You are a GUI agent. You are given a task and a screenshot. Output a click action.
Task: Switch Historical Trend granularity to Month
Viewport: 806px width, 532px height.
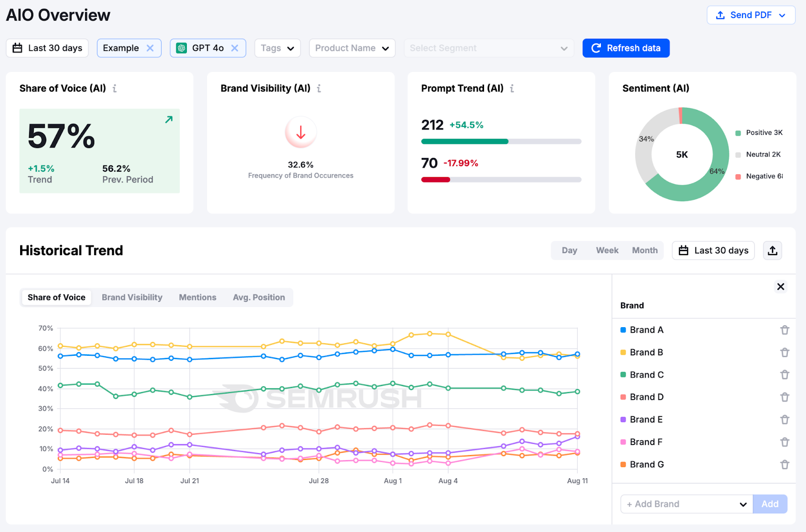[x=644, y=250]
